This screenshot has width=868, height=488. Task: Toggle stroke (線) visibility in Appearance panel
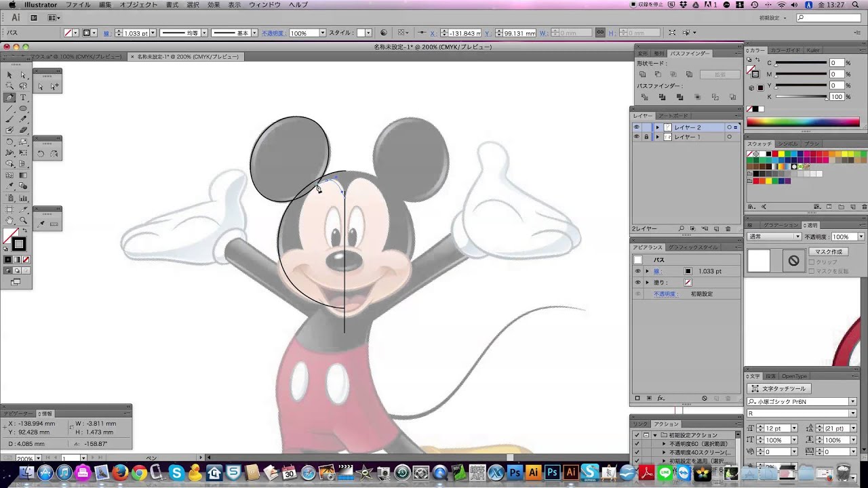pyautogui.click(x=637, y=271)
